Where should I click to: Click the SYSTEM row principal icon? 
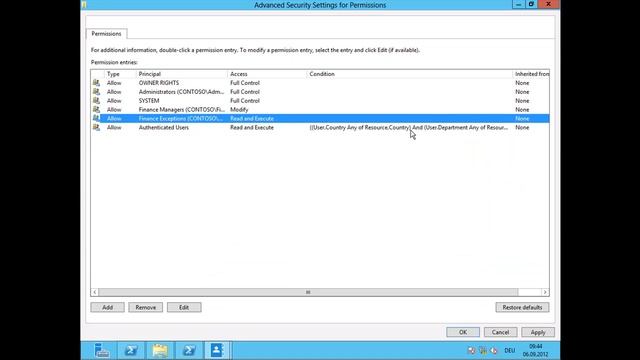[96, 101]
